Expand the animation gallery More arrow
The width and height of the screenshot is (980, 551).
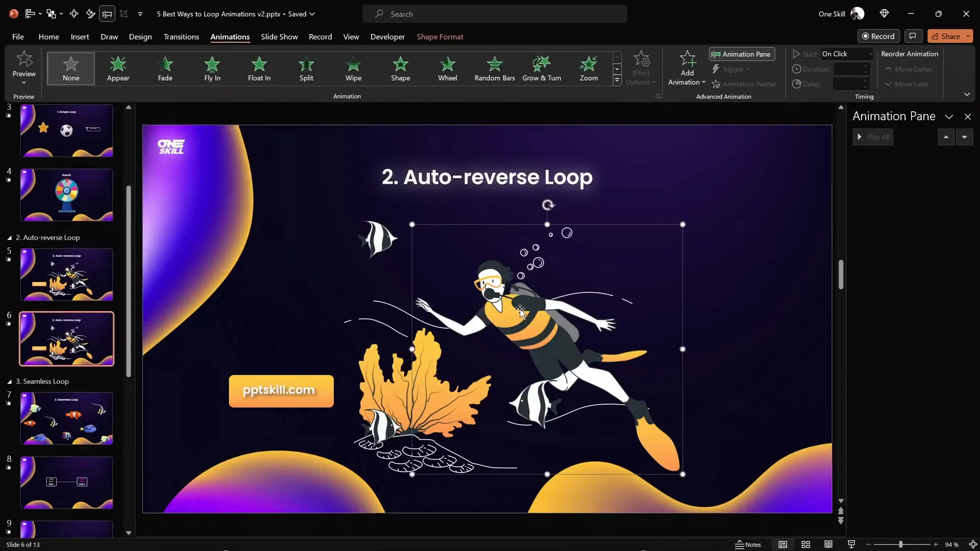pos(617,80)
